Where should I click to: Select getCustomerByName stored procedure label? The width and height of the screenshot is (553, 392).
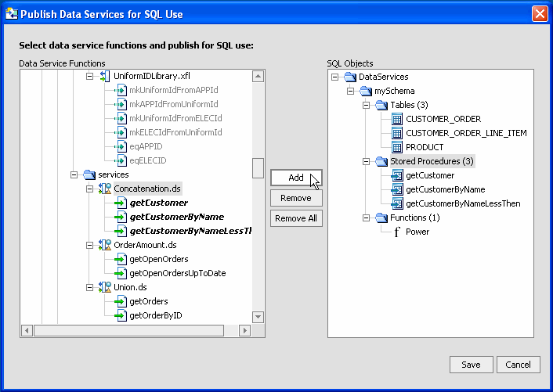(446, 189)
